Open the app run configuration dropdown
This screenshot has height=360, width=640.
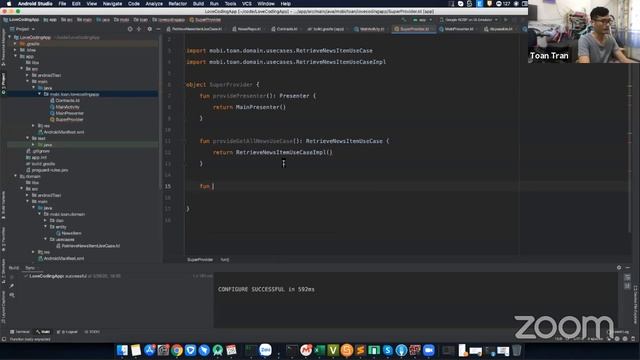pyautogui.click(x=422, y=20)
